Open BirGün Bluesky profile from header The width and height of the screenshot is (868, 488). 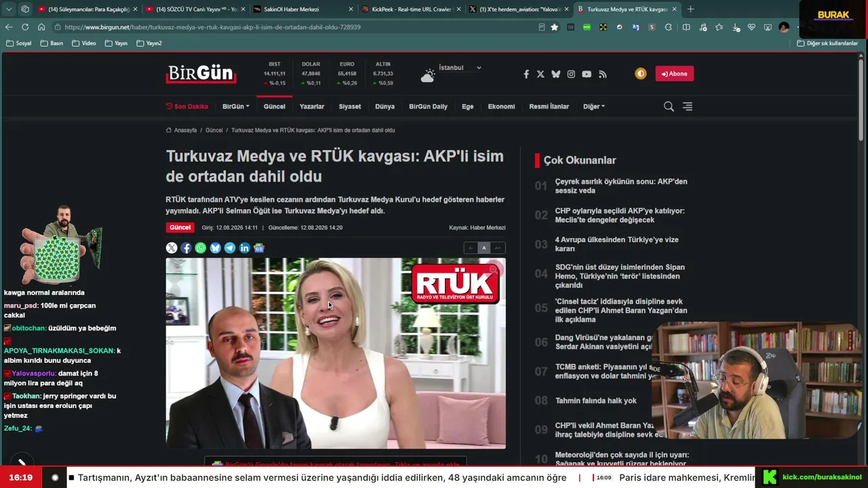[x=556, y=74]
